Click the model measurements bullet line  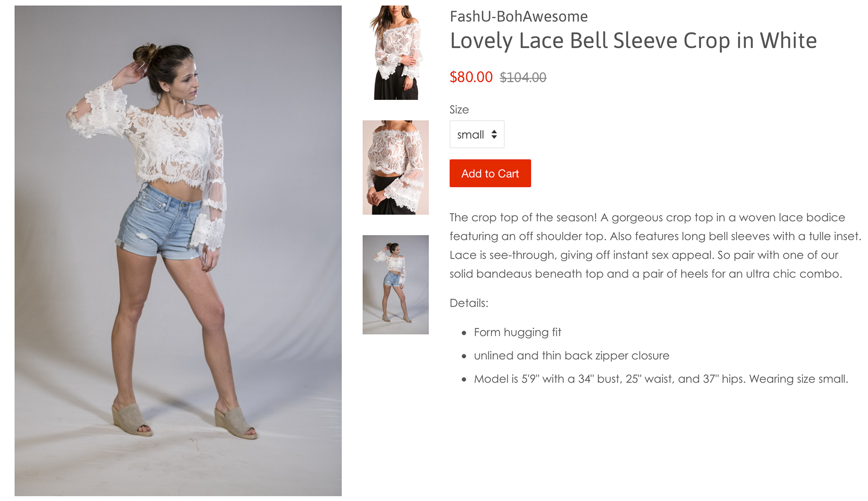point(661,379)
